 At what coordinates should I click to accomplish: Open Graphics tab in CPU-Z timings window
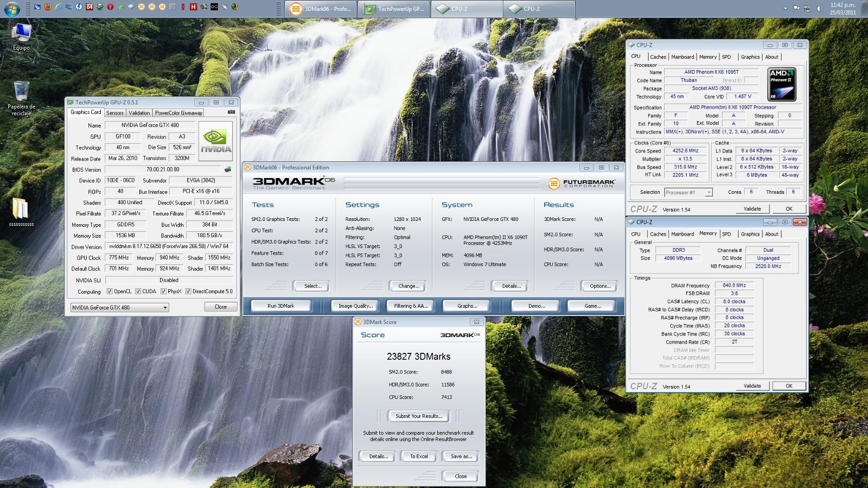[x=750, y=234]
